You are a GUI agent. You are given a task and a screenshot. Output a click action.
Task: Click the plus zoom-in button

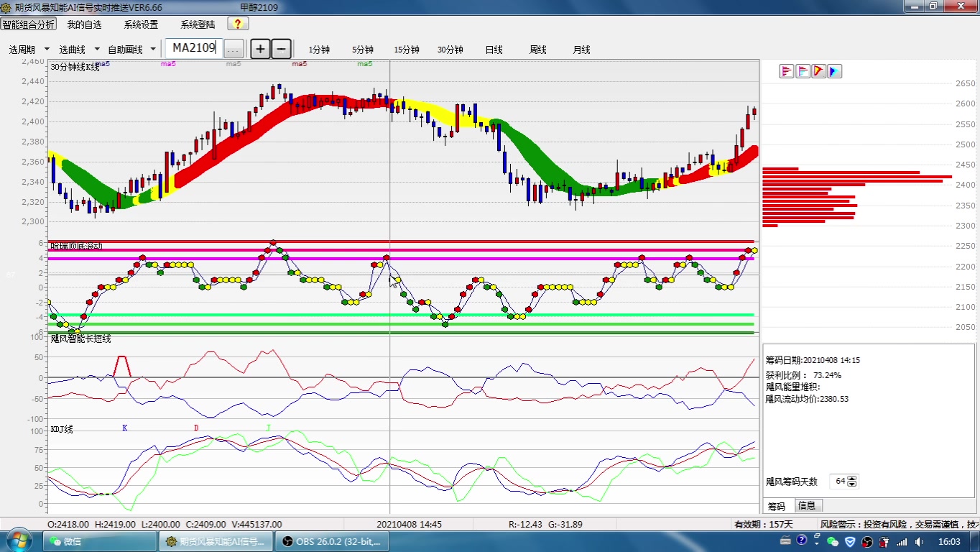tap(260, 49)
